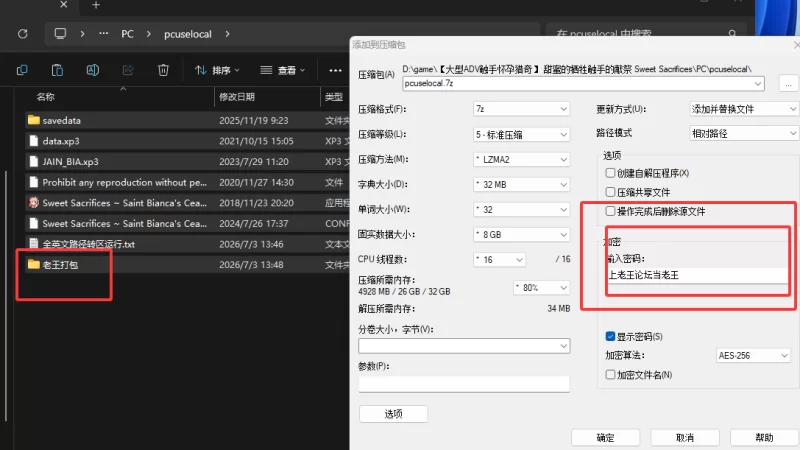The height and width of the screenshot is (450, 800).
Task: Click the password input field
Action: (x=697, y=275)
